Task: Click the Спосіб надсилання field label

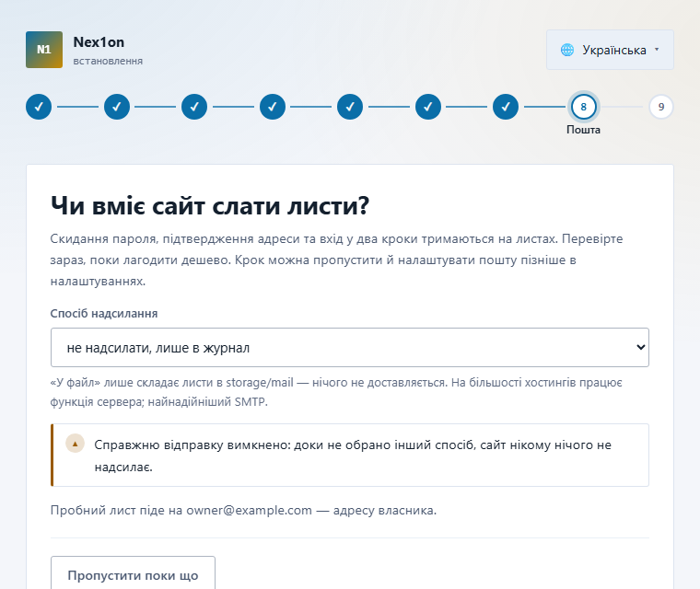Action: 104,314
